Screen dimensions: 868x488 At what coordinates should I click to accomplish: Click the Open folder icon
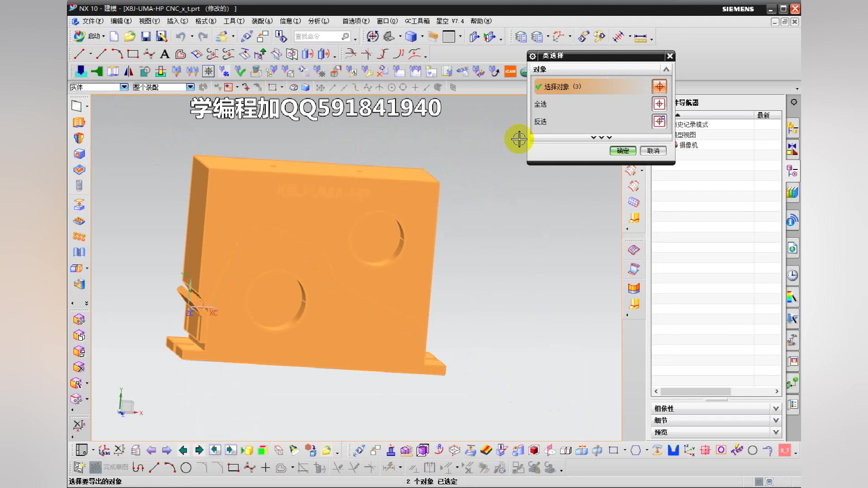130,37
